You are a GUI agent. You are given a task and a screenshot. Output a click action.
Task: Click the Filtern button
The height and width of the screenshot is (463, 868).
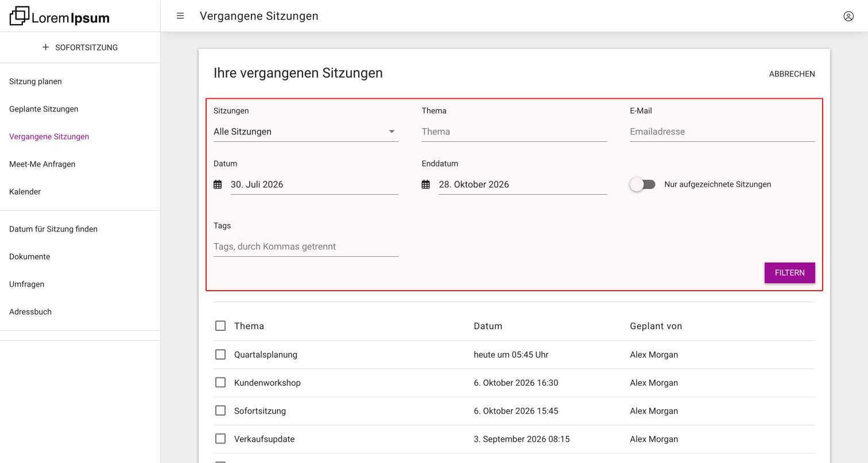[789, 273]
